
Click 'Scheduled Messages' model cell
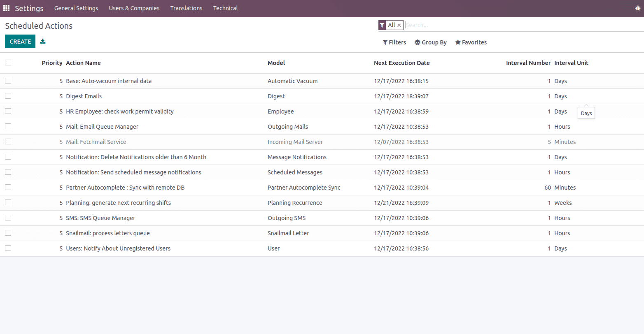click(295, 172)
